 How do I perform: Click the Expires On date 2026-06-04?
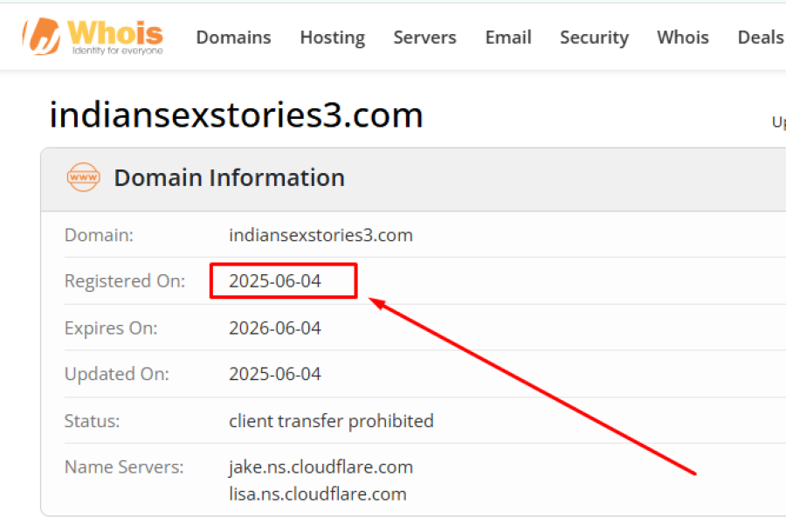click(275, 328)
